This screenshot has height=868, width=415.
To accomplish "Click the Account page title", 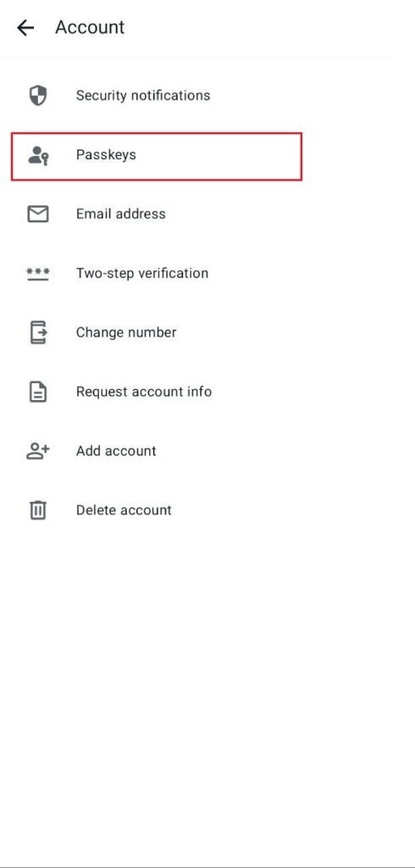I will [x=90, y=27].
